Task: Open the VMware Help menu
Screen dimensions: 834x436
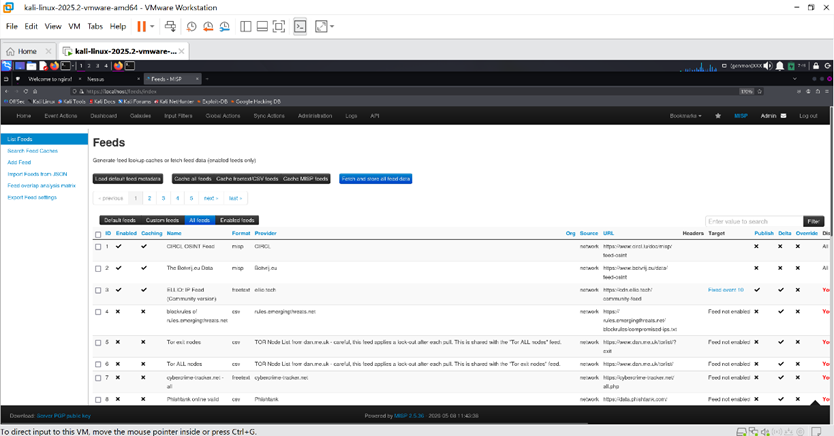Action: point(118,26)
